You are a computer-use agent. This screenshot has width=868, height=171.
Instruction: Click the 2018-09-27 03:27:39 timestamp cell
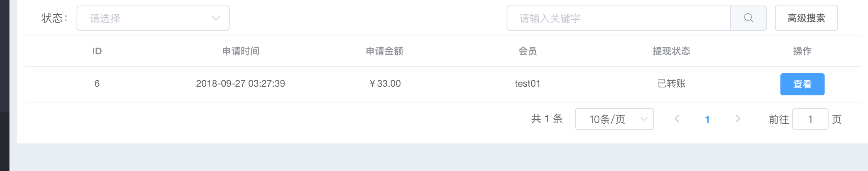[241, 84]
